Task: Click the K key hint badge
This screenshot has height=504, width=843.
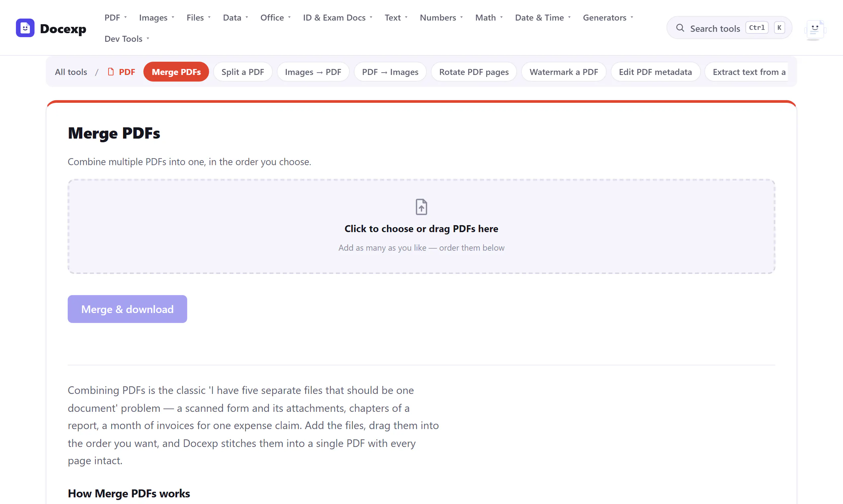Action: click(779, 28)
